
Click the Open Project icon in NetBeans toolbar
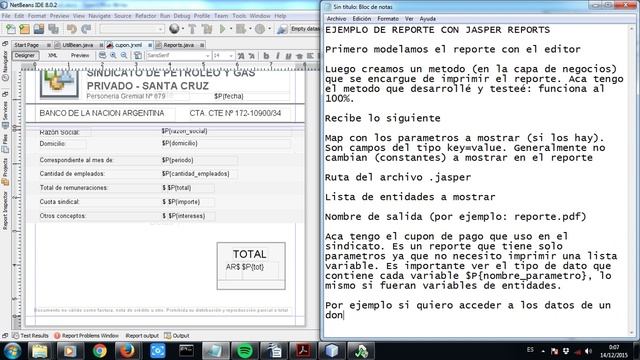point(39,29)
